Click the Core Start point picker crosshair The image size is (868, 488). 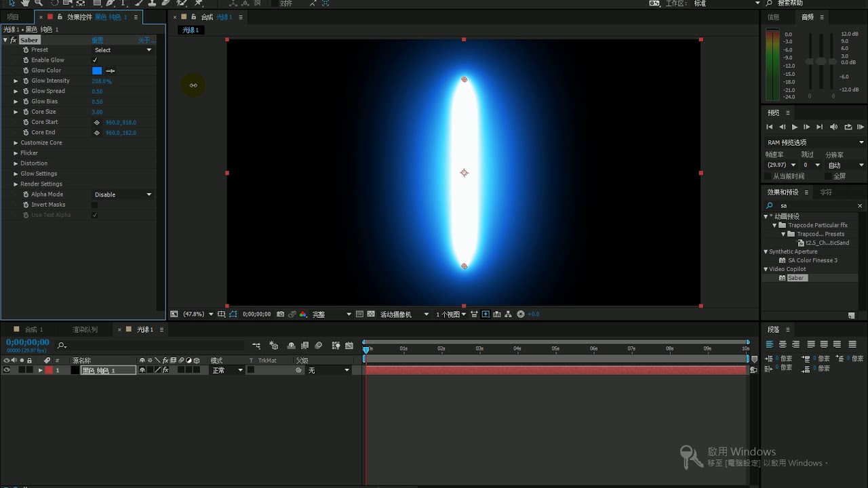tap(96, 123)
